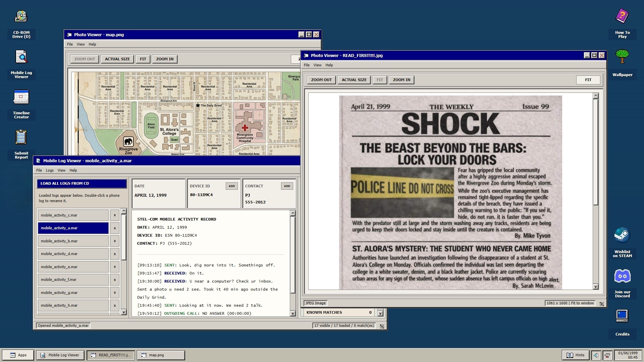Open the Submit Report desktop icon
This screenshot has height=362, width=644.
tap(21, 145)
